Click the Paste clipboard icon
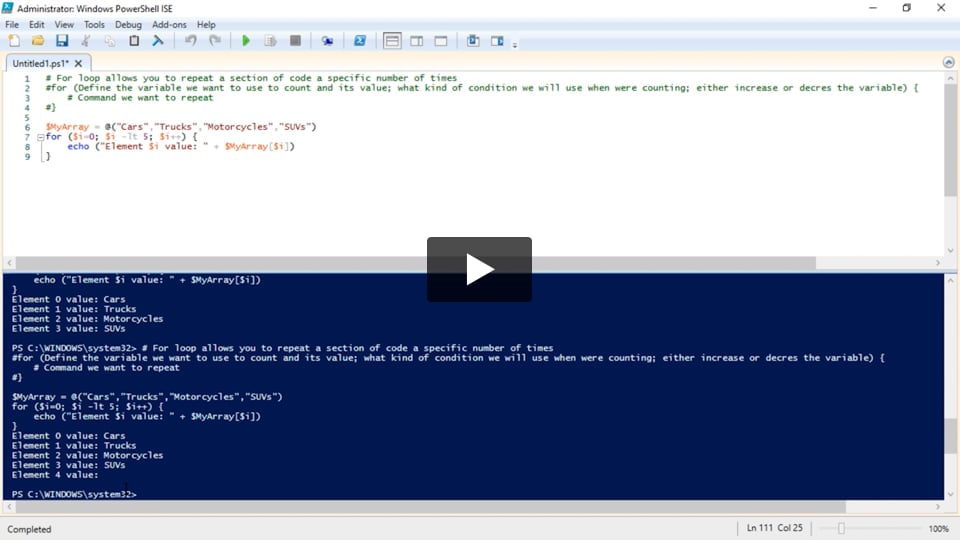 tap(134, 41)
